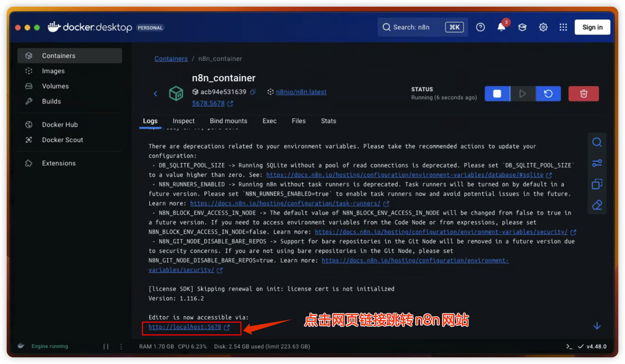Viewport: 625px width, 364px height.
Task: Click the Containers cube icon in sidebar
Action: click(x=29, y=56)
